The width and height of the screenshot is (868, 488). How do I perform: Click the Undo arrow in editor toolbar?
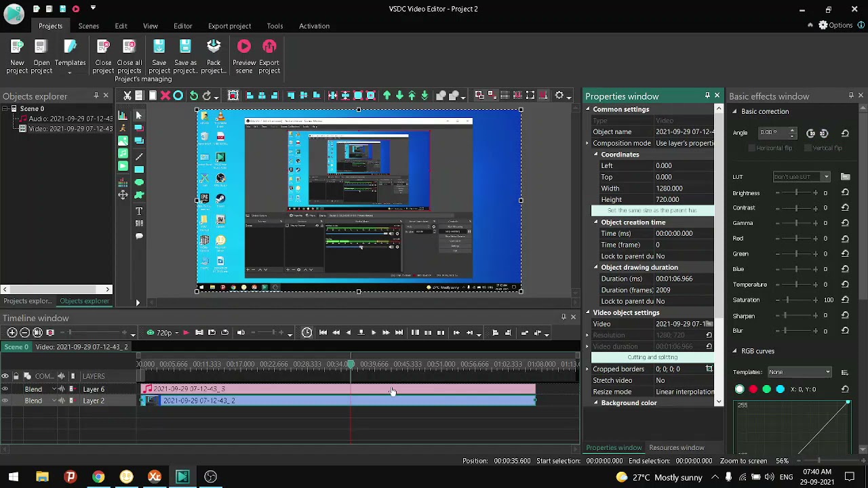pos(194,96)
